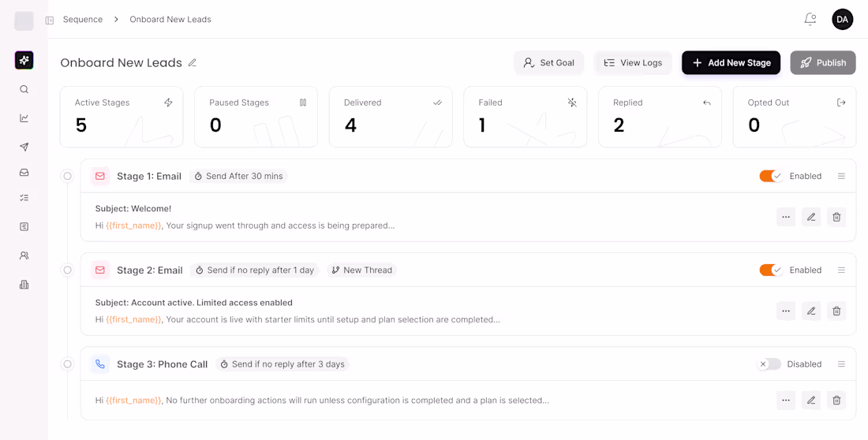Select the Stage 1 timeline circle marker
This screenshot has height=440, width=868.
click(x=68, y=177)
